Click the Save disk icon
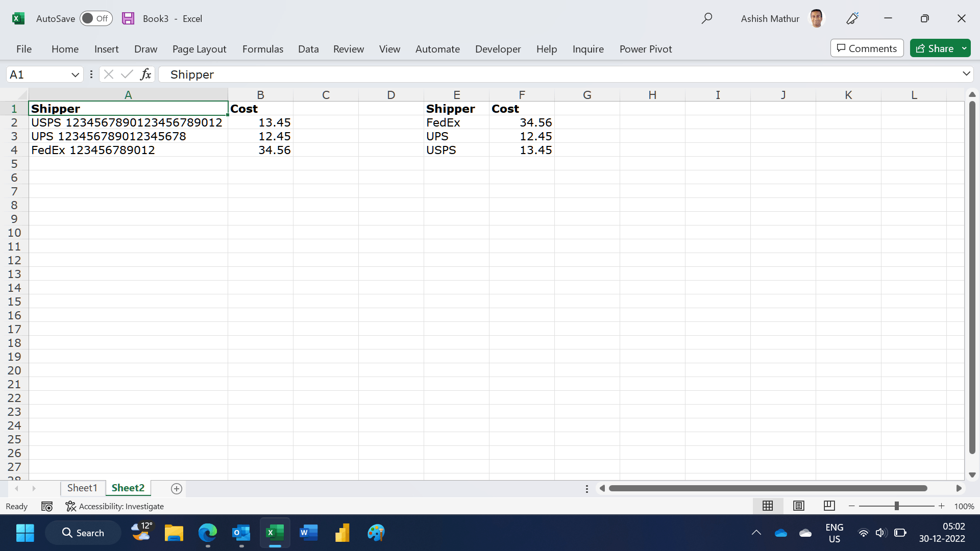This screenshot has height=551, width=980. point(128,18)
